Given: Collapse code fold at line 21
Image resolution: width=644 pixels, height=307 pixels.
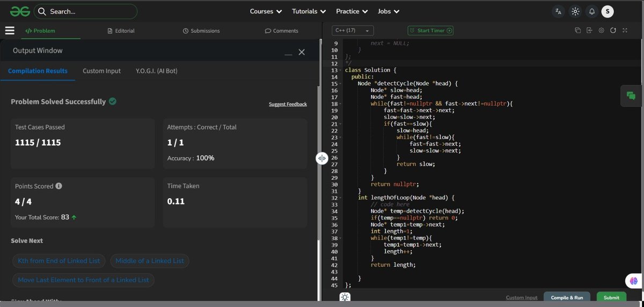Looking at the screenshot, I should pyautogui.click(x=340, y=124).
